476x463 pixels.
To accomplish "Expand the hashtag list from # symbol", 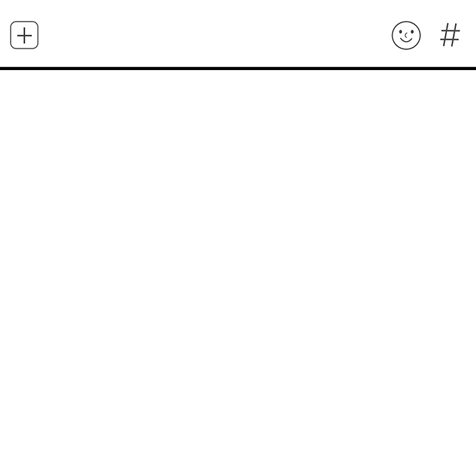I will click(450, 35).
